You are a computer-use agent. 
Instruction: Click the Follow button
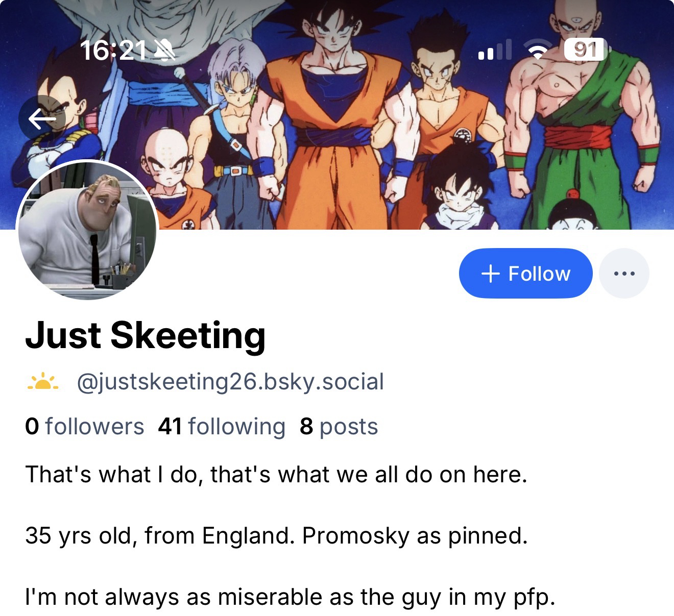tap(525, 274)
